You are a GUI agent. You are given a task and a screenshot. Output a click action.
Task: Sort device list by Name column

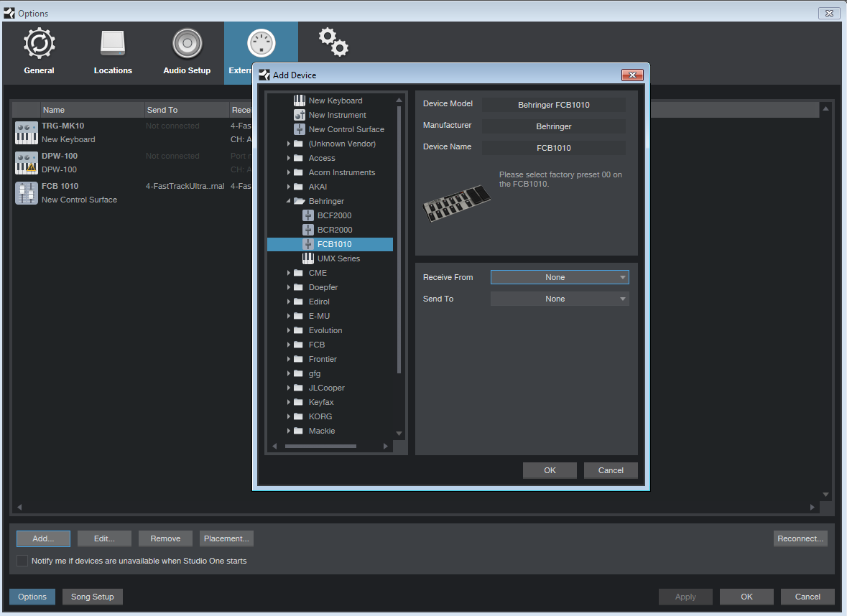[92, 110]
